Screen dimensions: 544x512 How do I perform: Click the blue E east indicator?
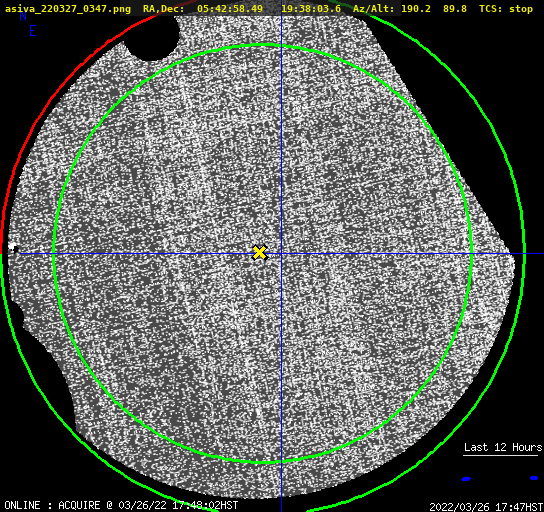click(33, 31)
